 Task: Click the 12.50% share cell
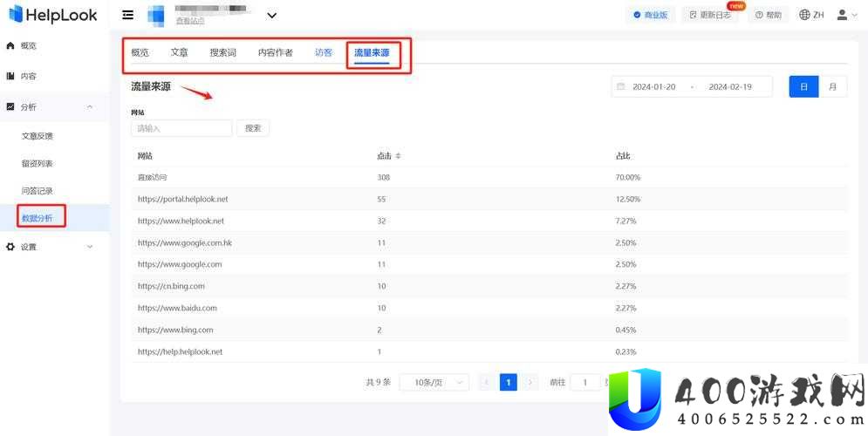point(628,199)
